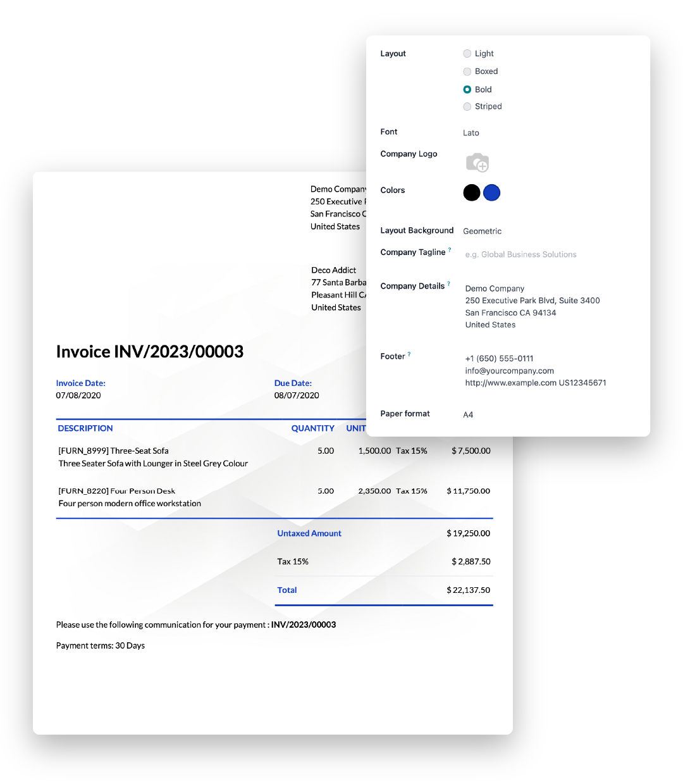Select the Boxed layout radio button
The width and height of the screenshot is (683, 784).
pyautogui.click(x=467, y=72)
